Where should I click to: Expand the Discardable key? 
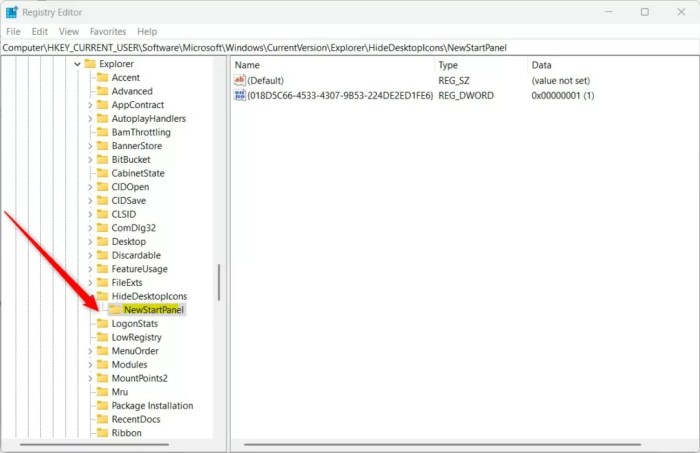(90, 256)
